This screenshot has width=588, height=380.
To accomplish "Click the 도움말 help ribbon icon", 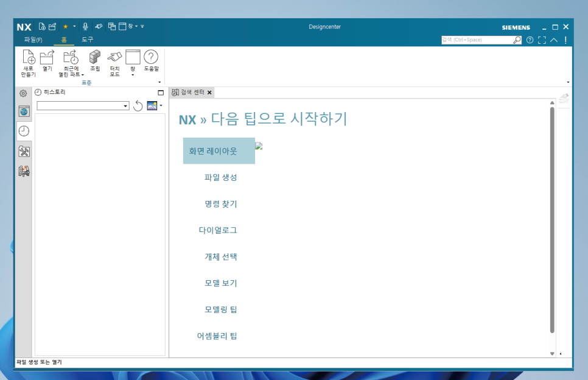I will (x=151, y=60).
